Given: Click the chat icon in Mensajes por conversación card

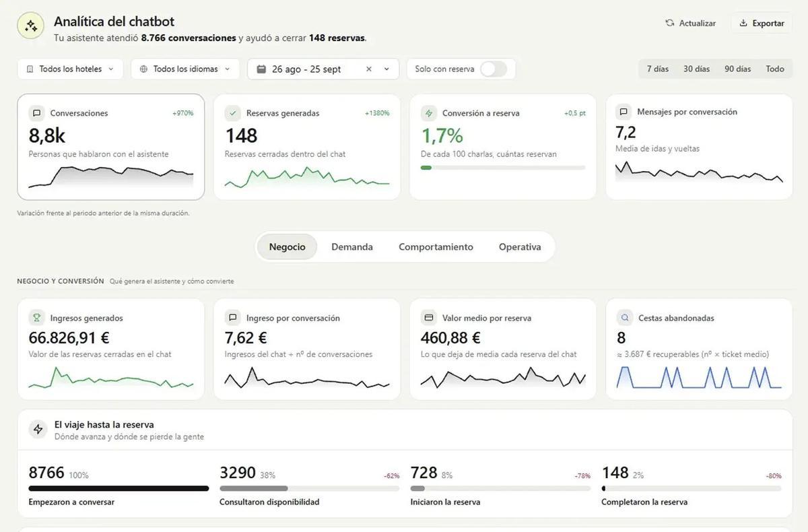Looking at the screenshot, I should click(x=624, y=112).
